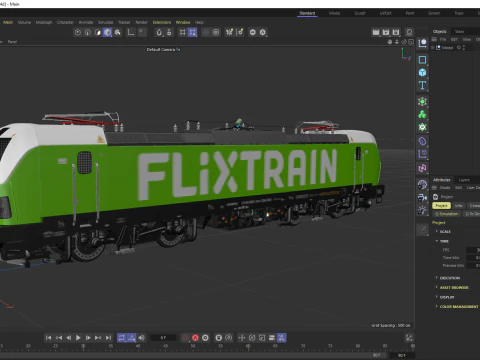Click the current frame field showing 0 F
This screenshot has height=360, width=480.
point(163,338)
